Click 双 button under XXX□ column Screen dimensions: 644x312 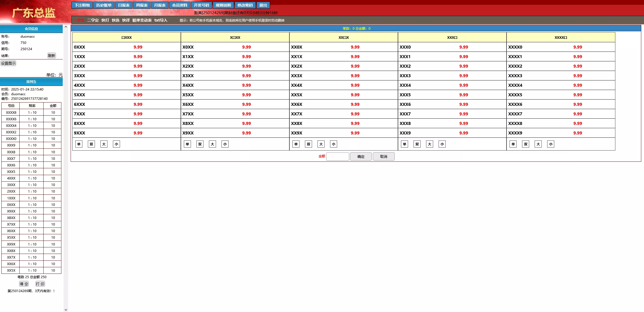[x=417, y=144]
